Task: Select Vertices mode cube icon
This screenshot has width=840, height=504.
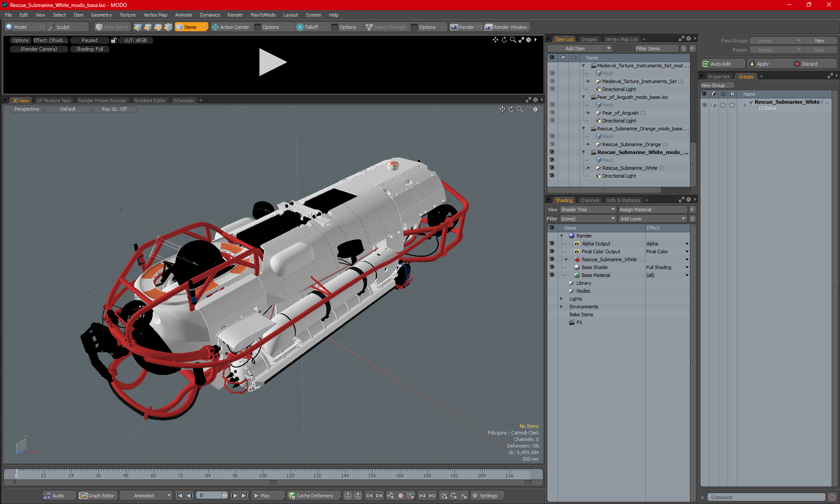Action: pos(138,27)
